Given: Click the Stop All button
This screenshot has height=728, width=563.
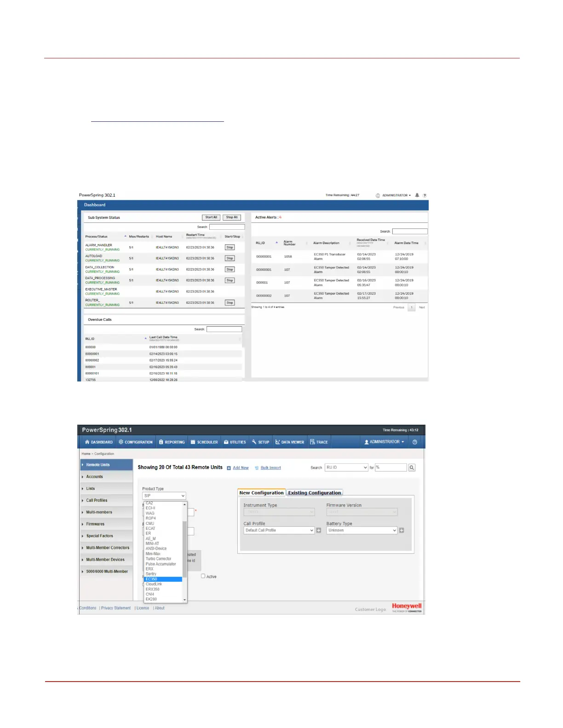Looking at the screenshot, I should tap(232, 217).
